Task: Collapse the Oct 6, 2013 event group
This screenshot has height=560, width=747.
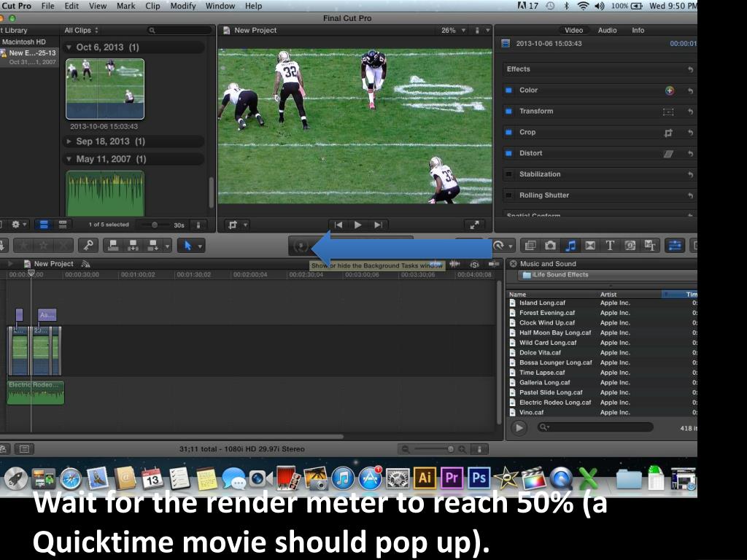Action: (x=69, y=47)
